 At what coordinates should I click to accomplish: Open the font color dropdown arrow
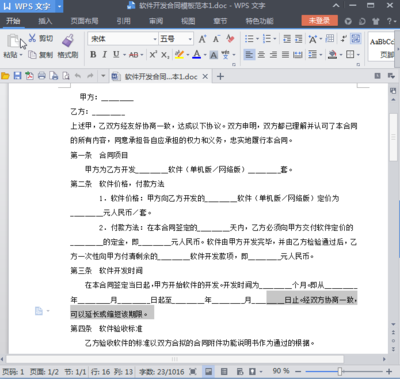click(x=205, y=55)
